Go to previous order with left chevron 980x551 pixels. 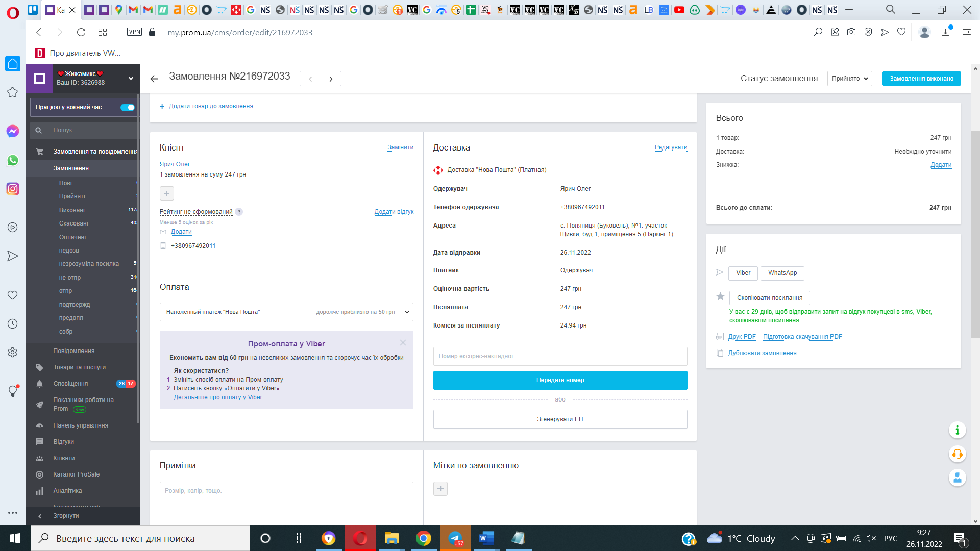[x=310, y=79]
